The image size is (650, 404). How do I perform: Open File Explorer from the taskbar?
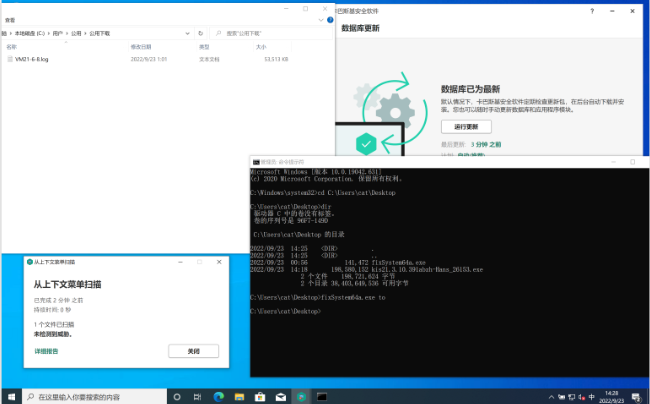239,397
